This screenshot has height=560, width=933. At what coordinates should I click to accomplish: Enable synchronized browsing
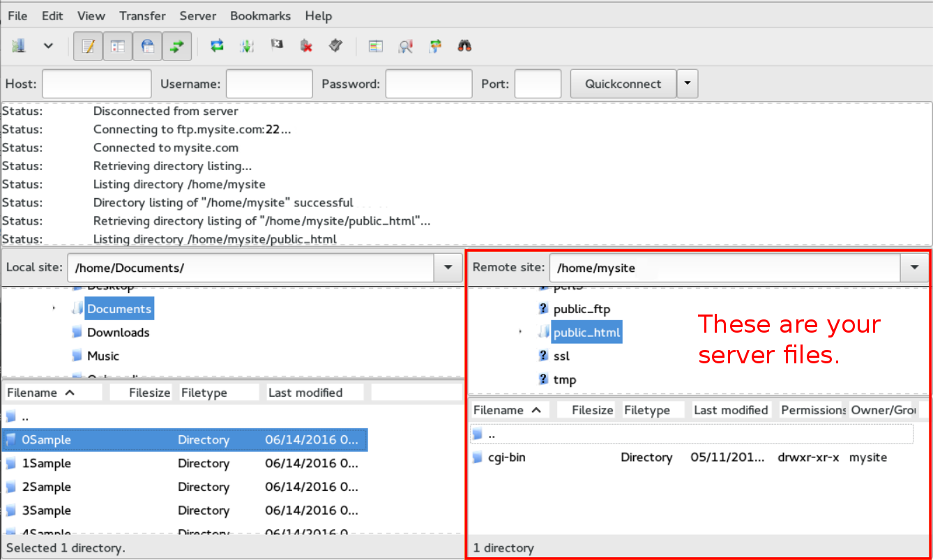coord(435,45)
